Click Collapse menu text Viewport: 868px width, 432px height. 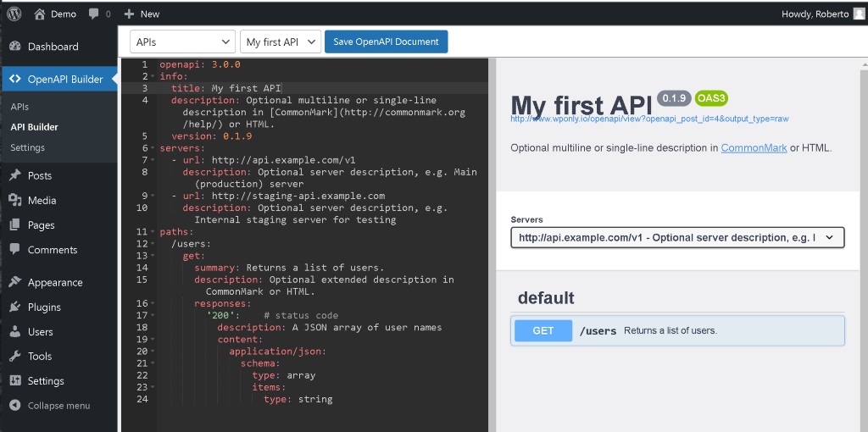(58, 406)
